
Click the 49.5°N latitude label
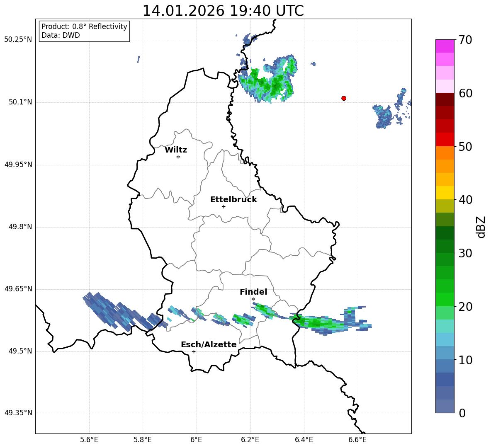pyautogui.click(x=20, y=351)
